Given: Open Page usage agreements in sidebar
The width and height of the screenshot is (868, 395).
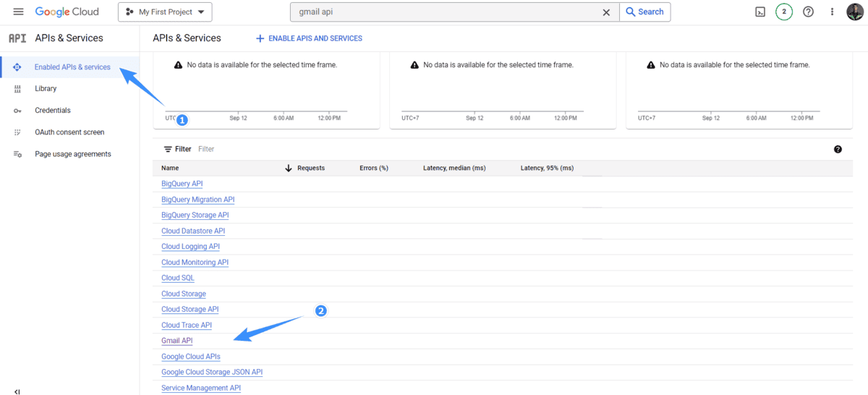Looking at the screenshot, I should pos(73,154).
